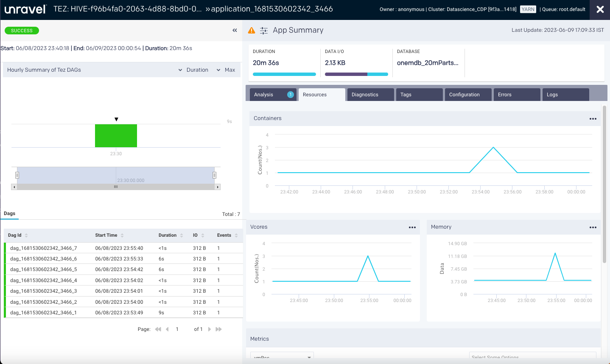This screenshot has width=610, height=364.
Task: Open dag_1681530602342_3466_4 row
Action: 123,280
